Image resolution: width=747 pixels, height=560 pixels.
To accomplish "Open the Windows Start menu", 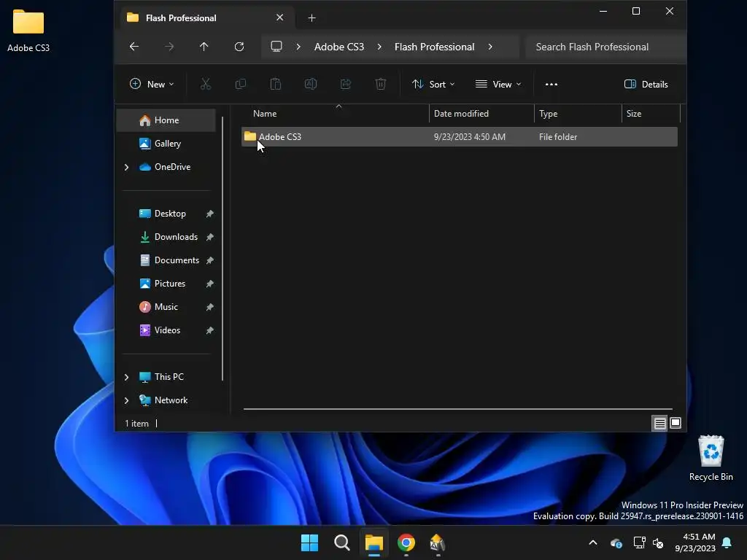I will point(309,542).
